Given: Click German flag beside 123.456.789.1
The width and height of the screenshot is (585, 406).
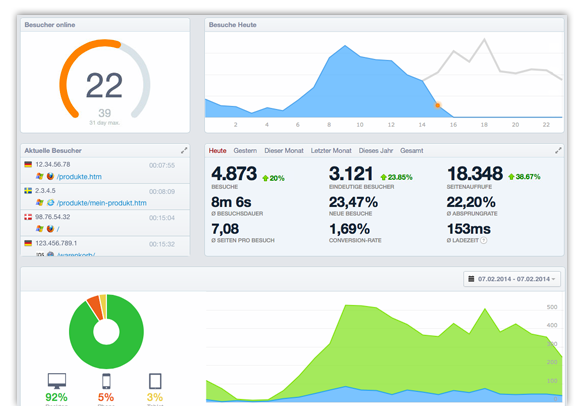Looking at the screenshot, I should [x=28, y=243].
